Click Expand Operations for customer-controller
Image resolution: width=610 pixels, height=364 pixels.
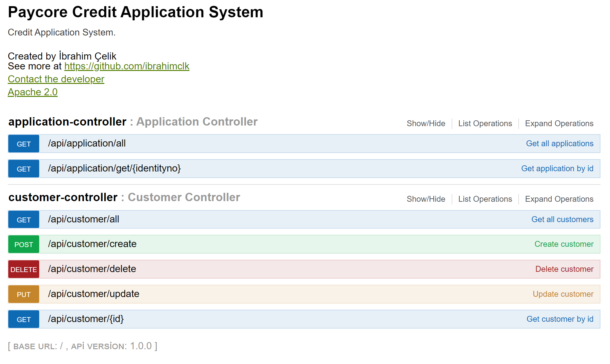point(559,199)
